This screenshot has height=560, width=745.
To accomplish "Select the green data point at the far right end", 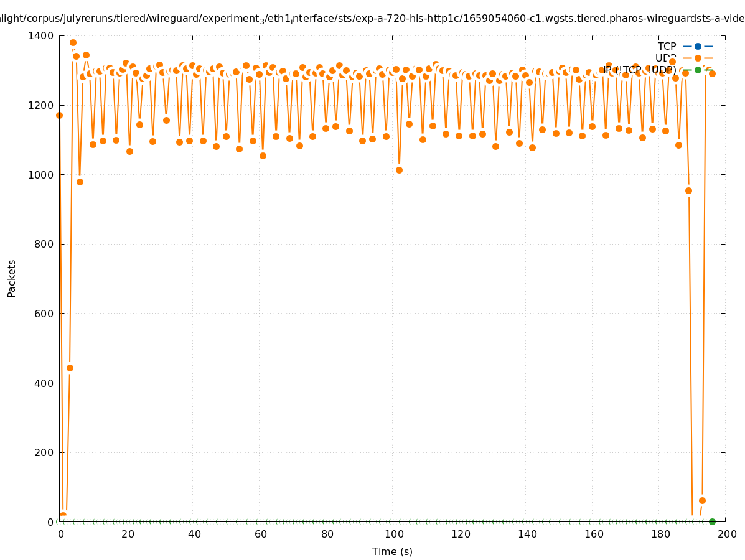I will (x=712, y=521).
